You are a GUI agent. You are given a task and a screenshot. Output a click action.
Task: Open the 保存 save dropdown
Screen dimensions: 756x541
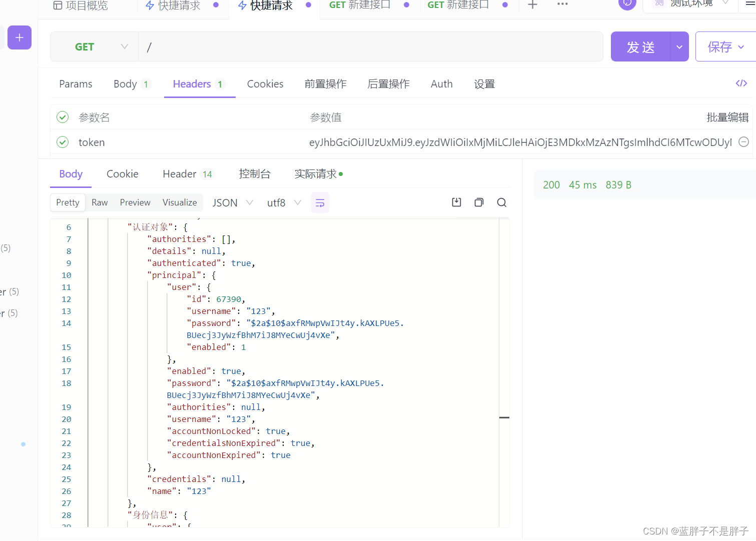(x=726, y=46)
